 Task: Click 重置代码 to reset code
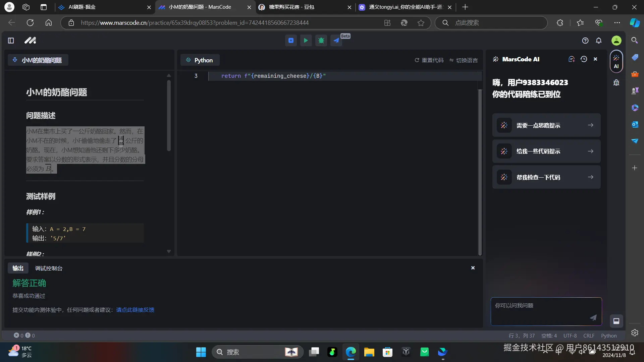pyautogui.click(x=429, y=60)
